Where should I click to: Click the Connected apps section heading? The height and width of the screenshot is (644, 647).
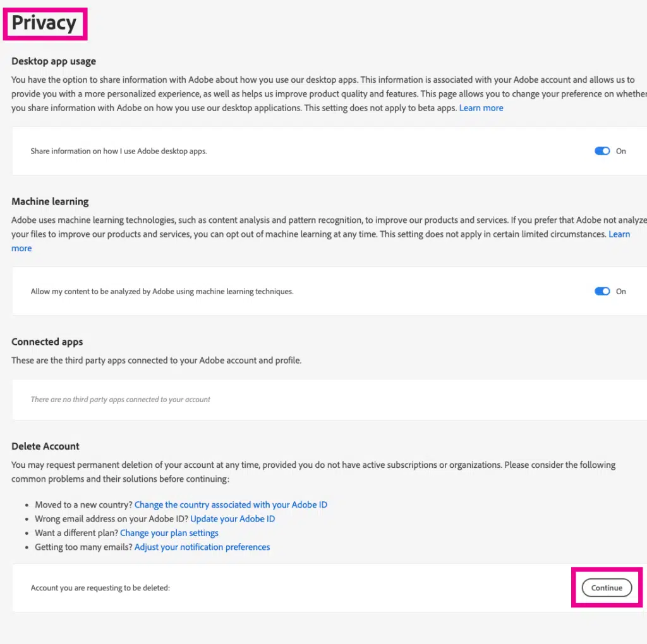(47, 342)
